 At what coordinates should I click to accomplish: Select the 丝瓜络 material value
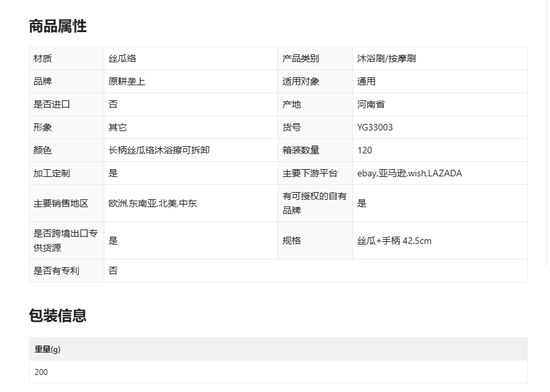(122, 58)
